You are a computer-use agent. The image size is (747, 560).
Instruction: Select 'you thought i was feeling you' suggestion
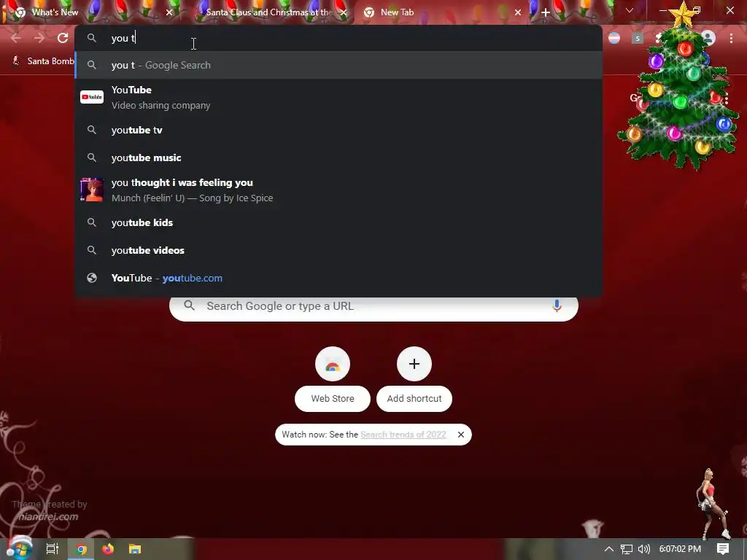click(x=338, y=190)
